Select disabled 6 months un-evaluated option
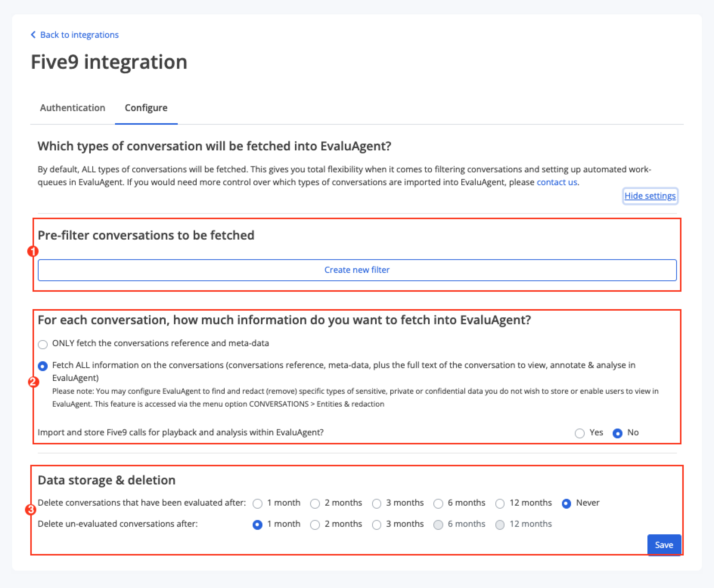This screenshot has width=714, height=588. pos(438,525)
